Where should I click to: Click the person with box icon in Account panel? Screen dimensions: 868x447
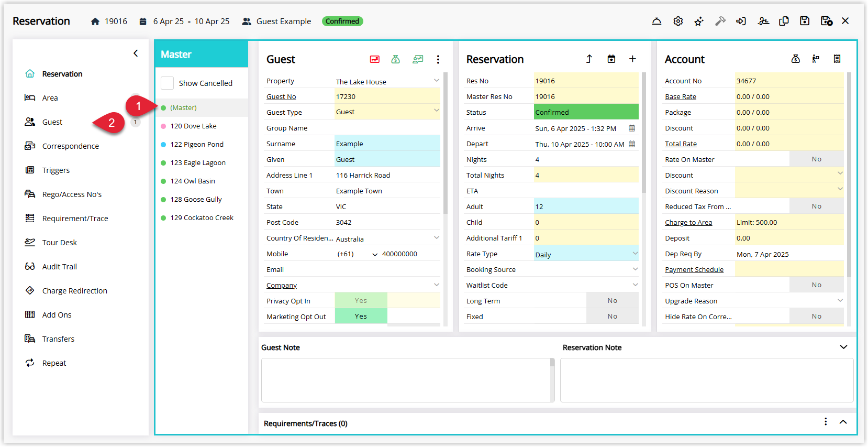[816, 59]
